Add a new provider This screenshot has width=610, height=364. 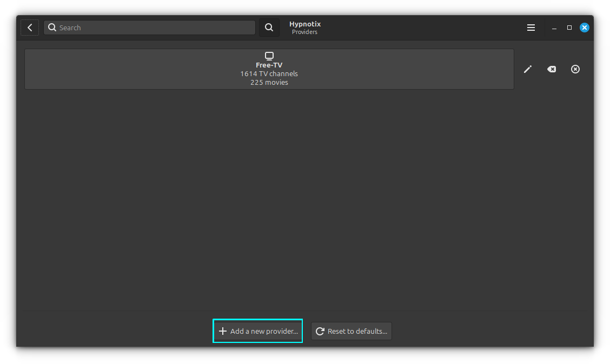(257, 331)
